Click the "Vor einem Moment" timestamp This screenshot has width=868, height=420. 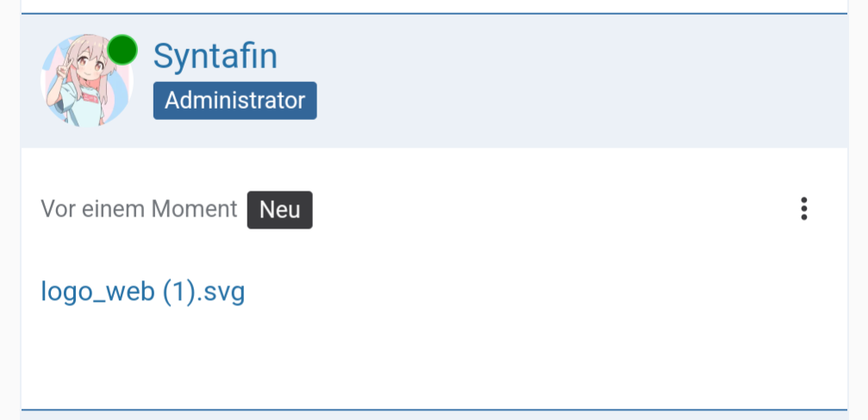tap(139, 209)
